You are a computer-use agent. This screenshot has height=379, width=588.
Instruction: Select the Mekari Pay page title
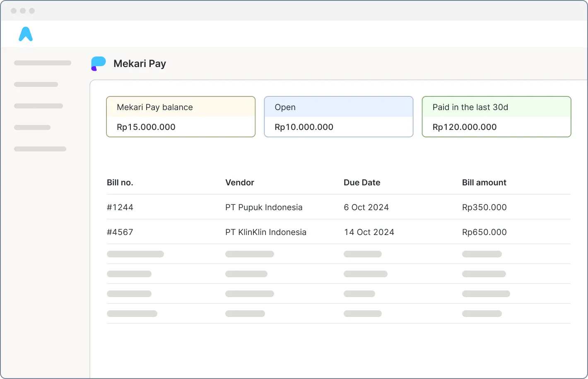pyautogui.click(x=140, y=64)
